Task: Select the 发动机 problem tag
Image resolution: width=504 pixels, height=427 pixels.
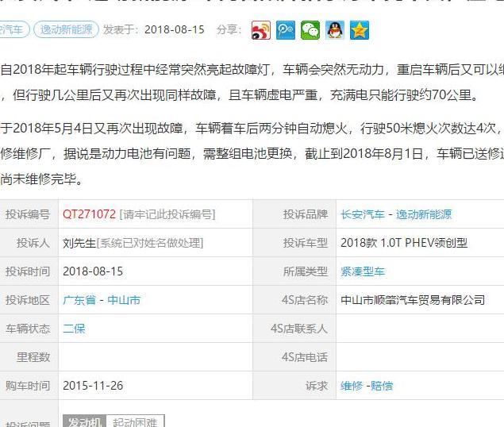Action: 85,421
